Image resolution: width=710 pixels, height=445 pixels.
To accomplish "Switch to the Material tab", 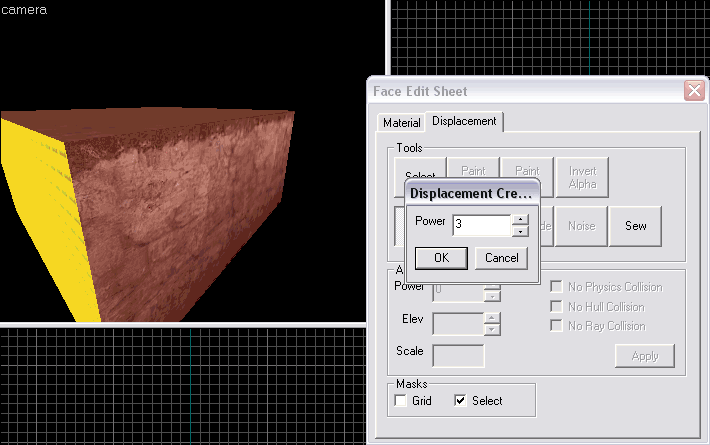I will click(x=401, y=123).
